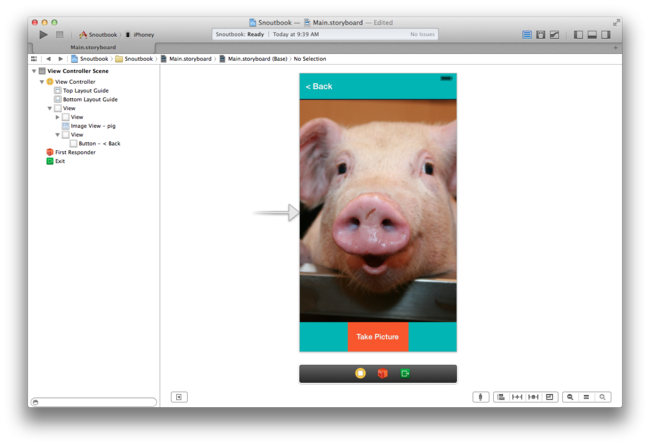Viewport: 650px width, 446px height.
Task: Click the < Back button in the canvas
Action: tap(319, 87)
